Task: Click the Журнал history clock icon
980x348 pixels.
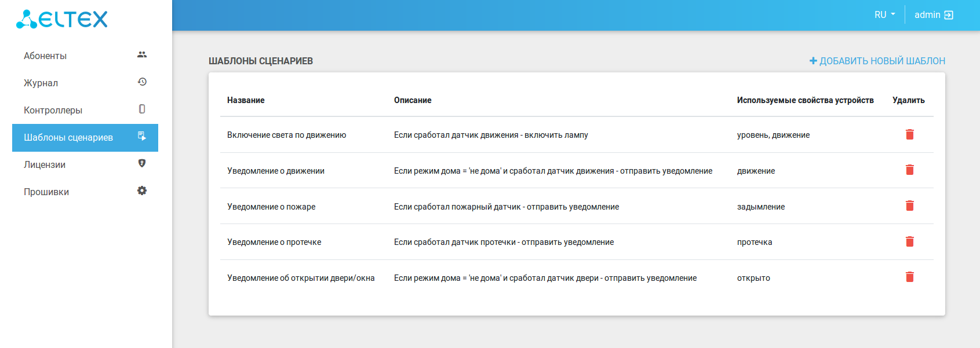Action: [x=142, y=82]
